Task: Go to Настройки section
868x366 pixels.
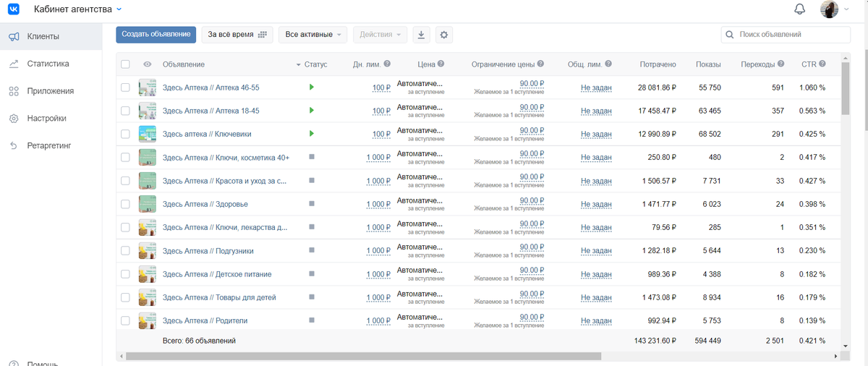Action: [51, 119]
